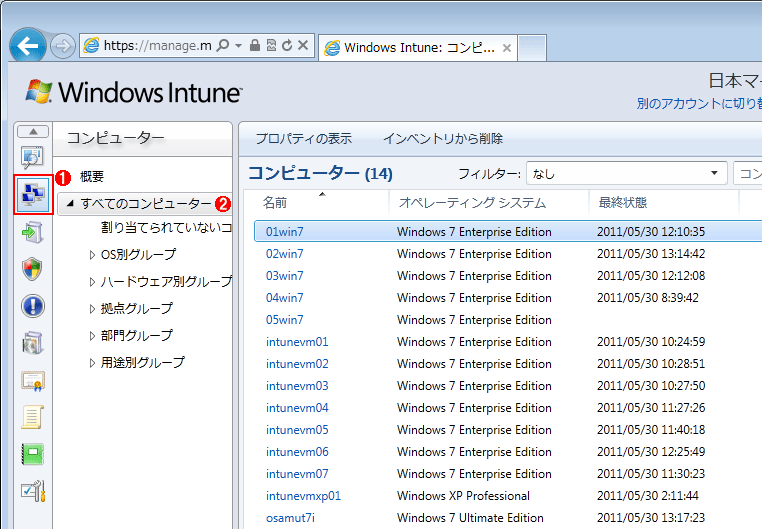Image resolution: width=762 pixels, height=529 pixels.
Task: Expand the ハードウェア別グループ node
Action: (92, 282)
